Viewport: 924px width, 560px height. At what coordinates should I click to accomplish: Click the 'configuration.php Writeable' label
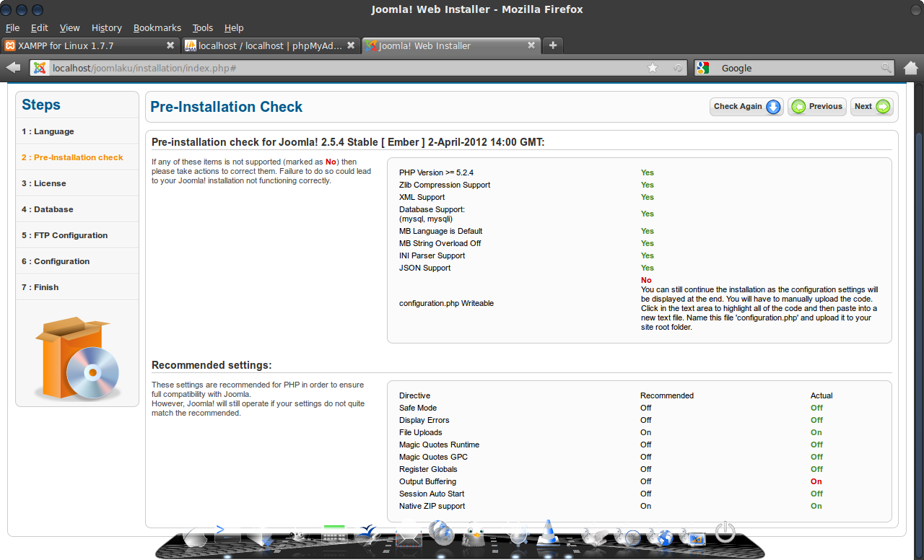pos(447,303)
